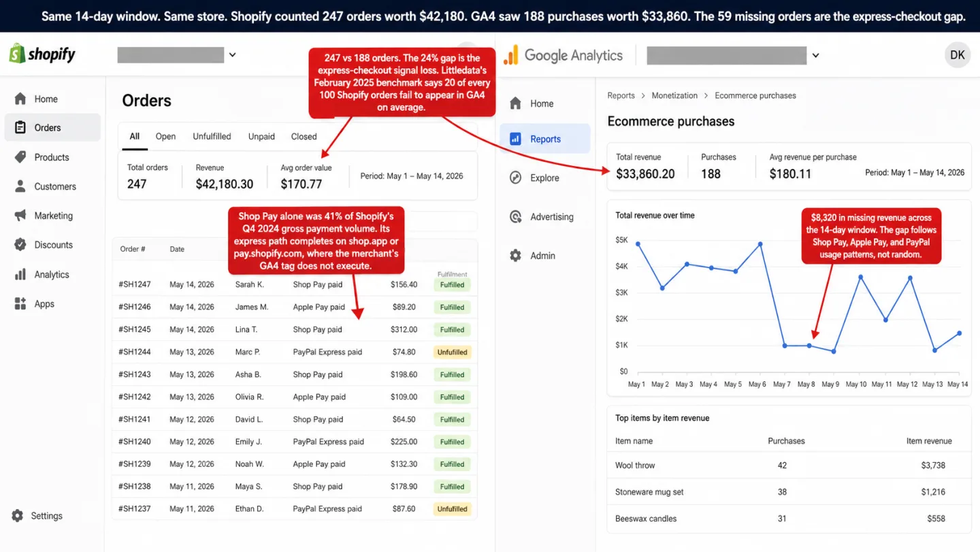This screenshot has height=552, width=980.
Task: Click the Item revenue column header
Action: click(929, 441)
